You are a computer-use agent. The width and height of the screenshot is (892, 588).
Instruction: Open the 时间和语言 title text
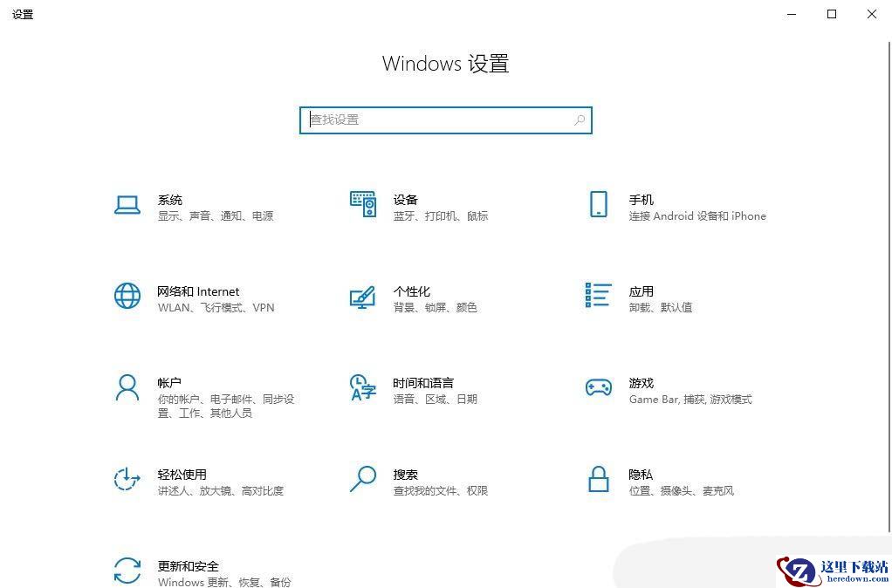click(423, 383)
